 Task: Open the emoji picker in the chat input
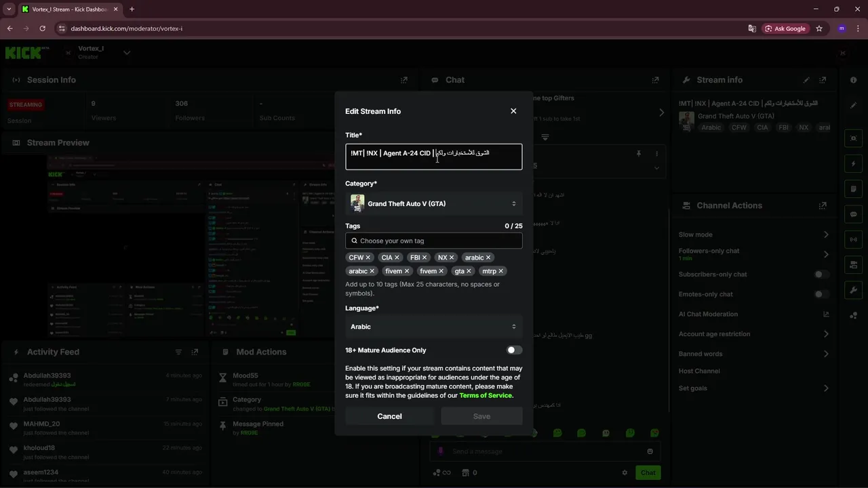(x=650, y=451)
